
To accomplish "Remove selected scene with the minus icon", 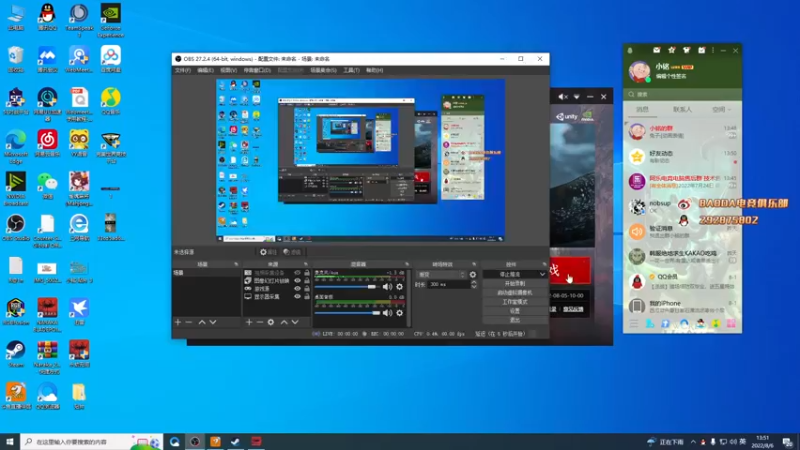I will coord(189,322).
